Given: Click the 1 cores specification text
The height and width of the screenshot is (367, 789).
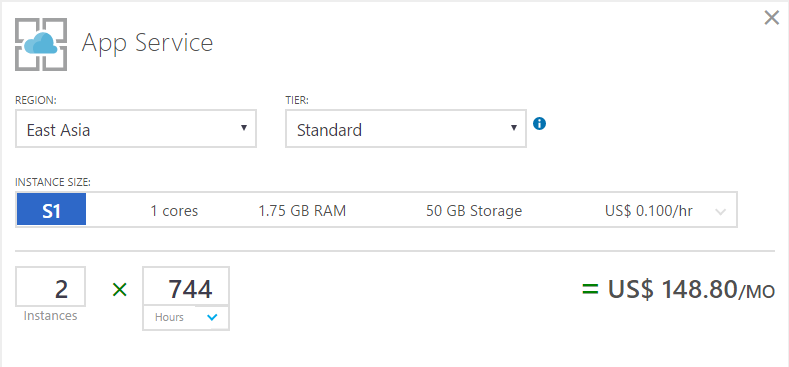Looking at the screenshot, I should point(174,211).
